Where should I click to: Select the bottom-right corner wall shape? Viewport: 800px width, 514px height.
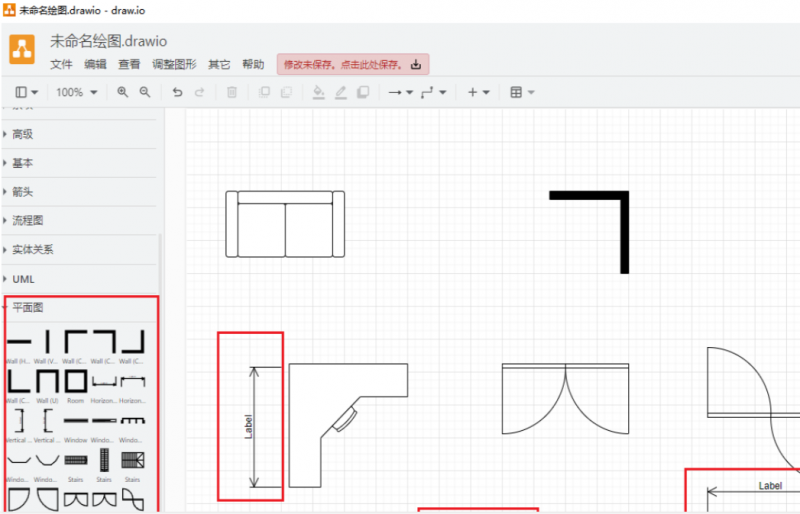[133, 341]
